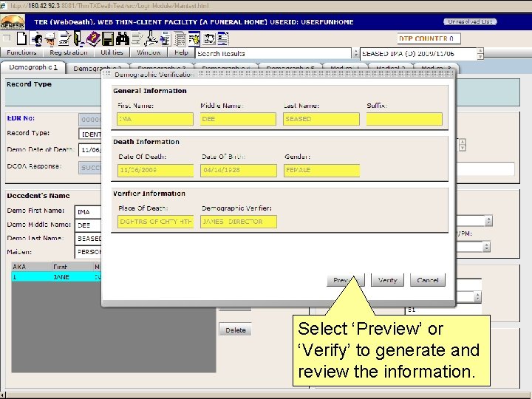This screenshot has height=399, width=532.
Task: Open the Registration menu
Action: click(68, 52)
